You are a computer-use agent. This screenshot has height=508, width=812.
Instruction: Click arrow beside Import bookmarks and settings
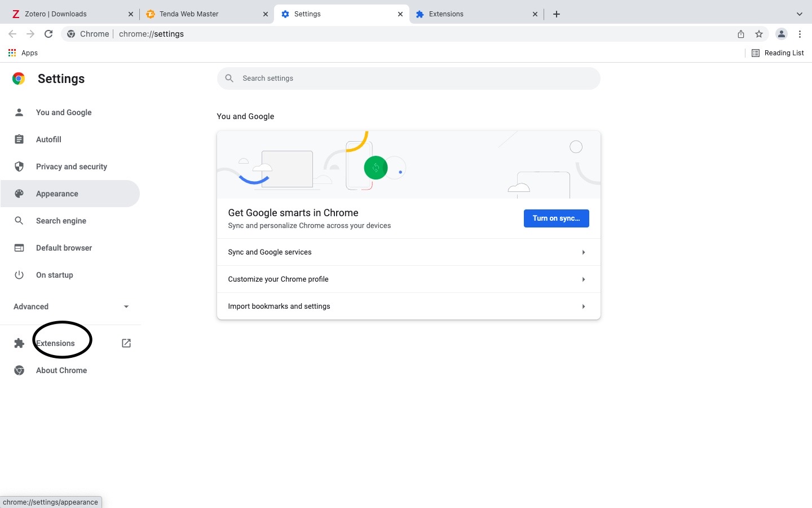click(584, 306)
